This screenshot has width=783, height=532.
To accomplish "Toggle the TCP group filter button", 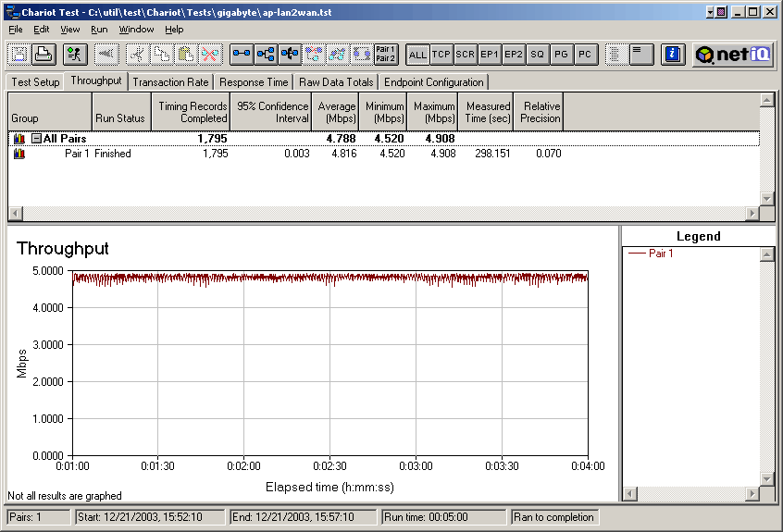I will pyautogui.click(x=441, y=55).
